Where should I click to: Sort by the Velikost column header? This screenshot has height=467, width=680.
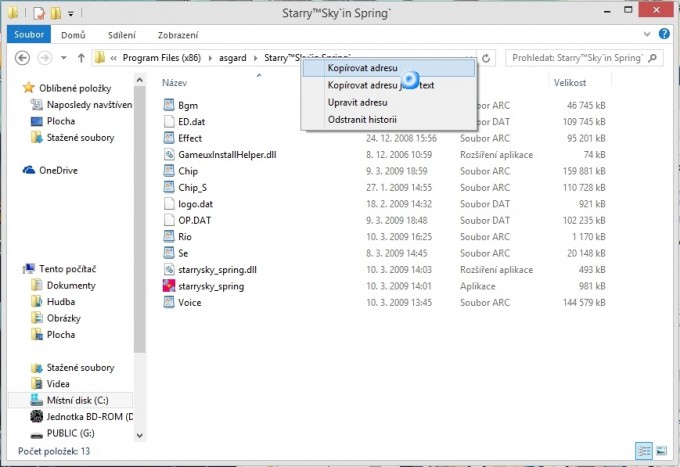[569, 83]
